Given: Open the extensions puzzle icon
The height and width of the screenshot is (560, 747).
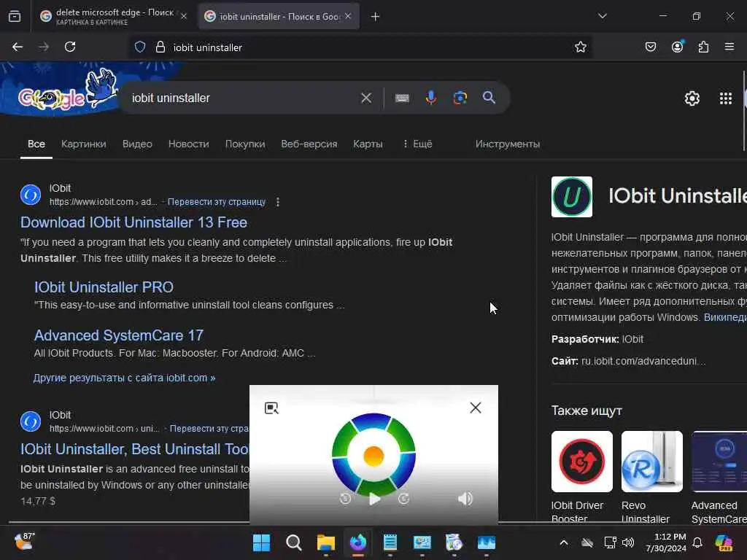Looking at the screenshot, I should pyautogui.click(x=703, y=47).
